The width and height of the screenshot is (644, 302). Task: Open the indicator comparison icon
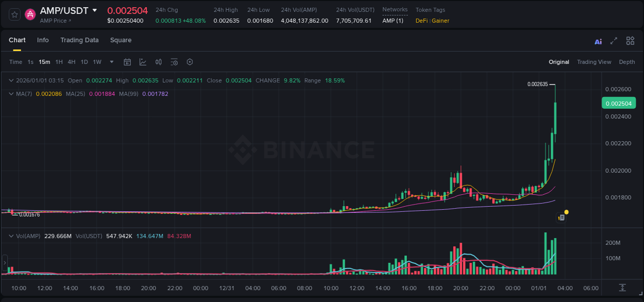(159, 62)
